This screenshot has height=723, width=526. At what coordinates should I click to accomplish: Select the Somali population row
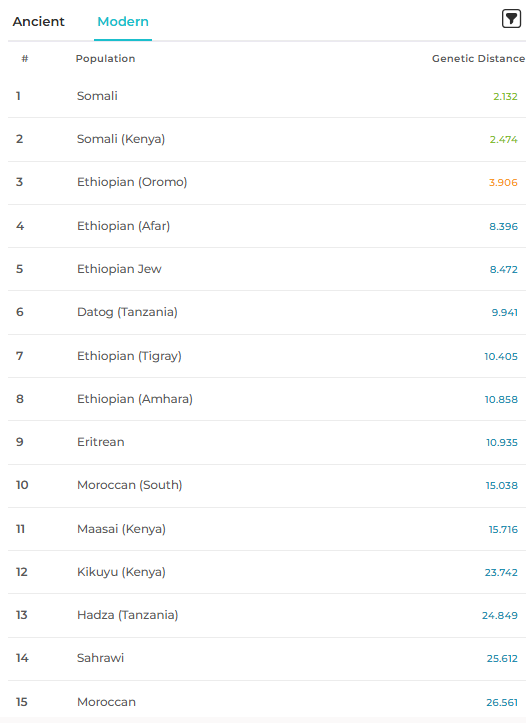click(267, 96)
